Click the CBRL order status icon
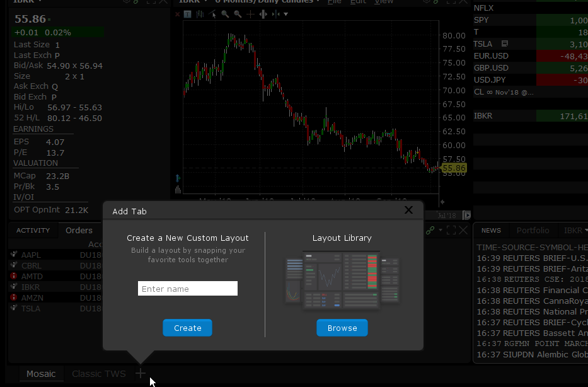Screen dimensions: 588x387 coord(13,265)
